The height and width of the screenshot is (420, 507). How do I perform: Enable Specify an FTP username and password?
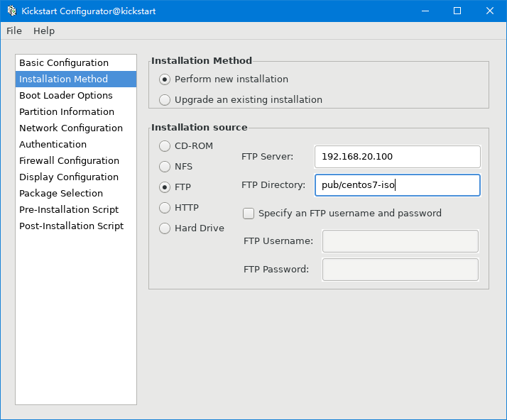click(249, 214)
